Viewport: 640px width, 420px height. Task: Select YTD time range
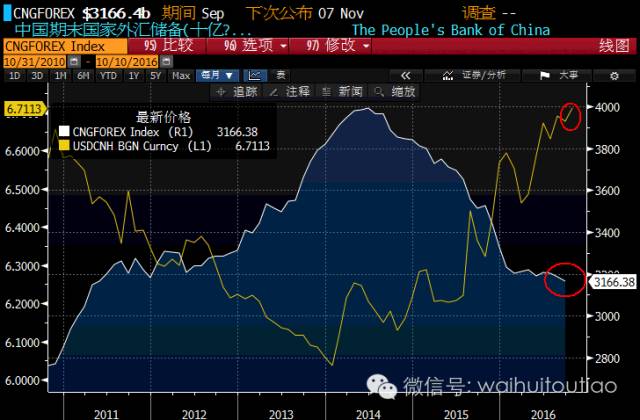[x=108, y=76]
